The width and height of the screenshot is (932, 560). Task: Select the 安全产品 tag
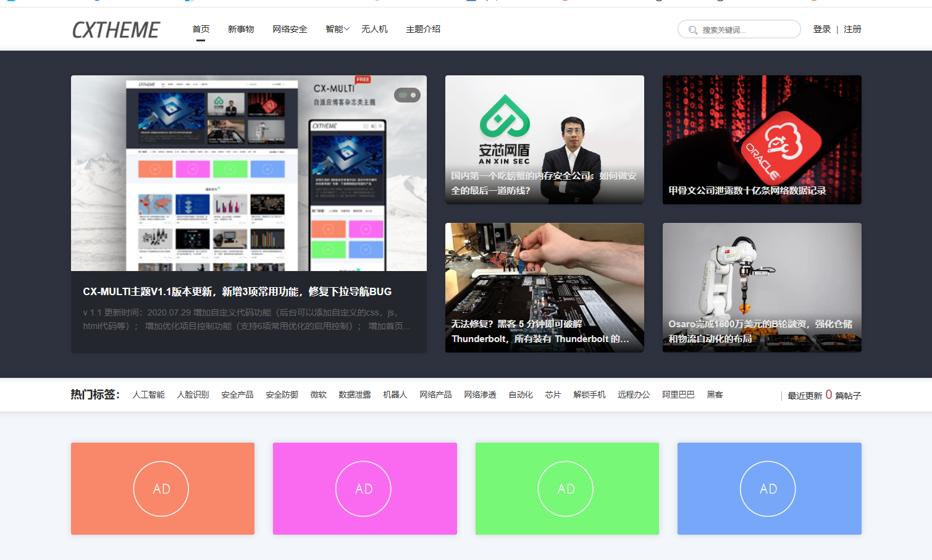click(x=237, y=395)
